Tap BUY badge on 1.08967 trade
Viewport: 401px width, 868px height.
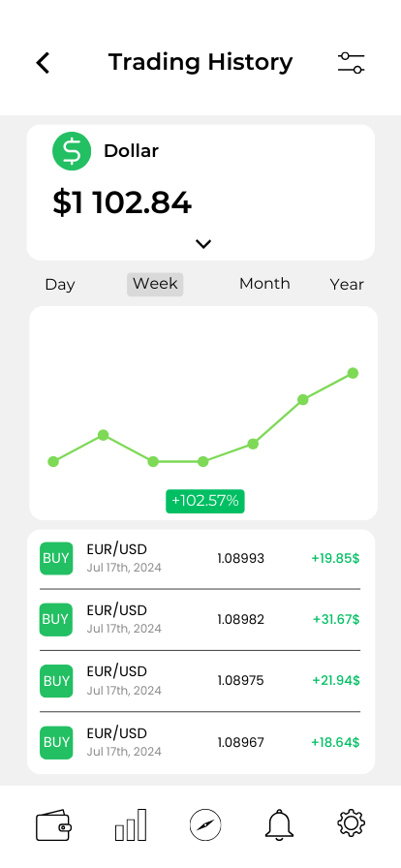[x=56, y=742]
